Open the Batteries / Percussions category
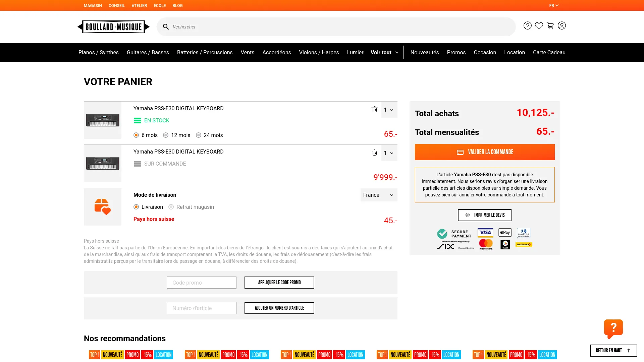The image size is (644, 362). pos(205,53)
